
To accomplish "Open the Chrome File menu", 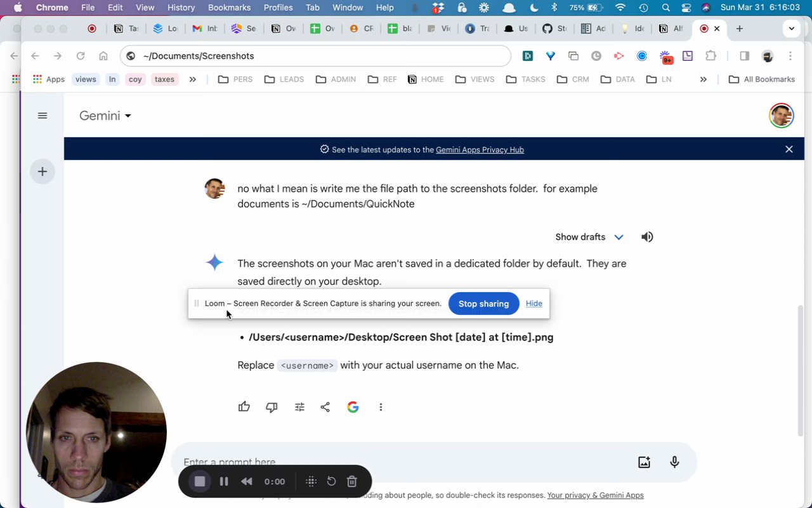I will point(88,8).
